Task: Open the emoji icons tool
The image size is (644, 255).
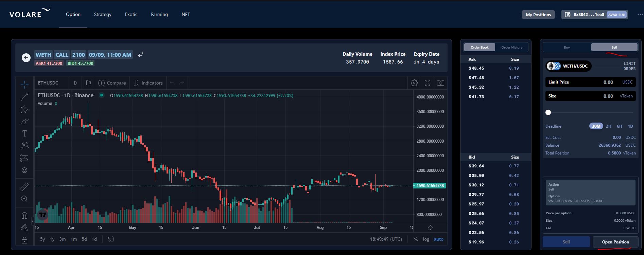Action: pos(24,170)
